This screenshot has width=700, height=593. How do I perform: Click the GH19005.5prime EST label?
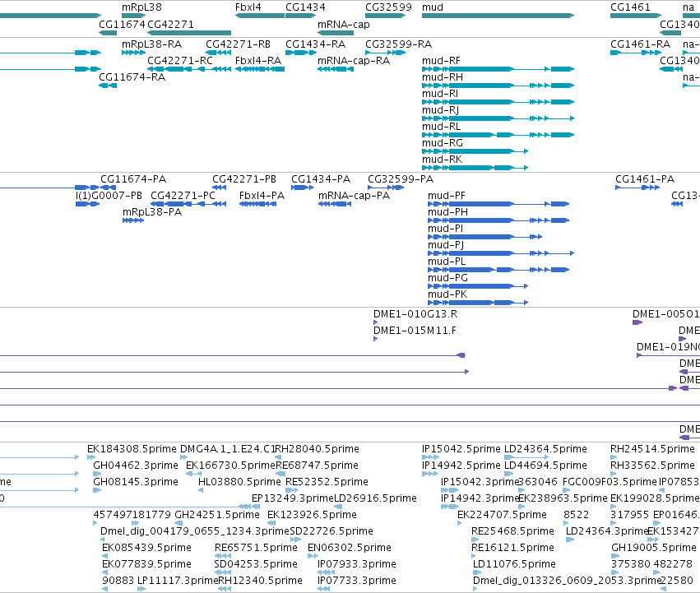(x=654, y=548)
